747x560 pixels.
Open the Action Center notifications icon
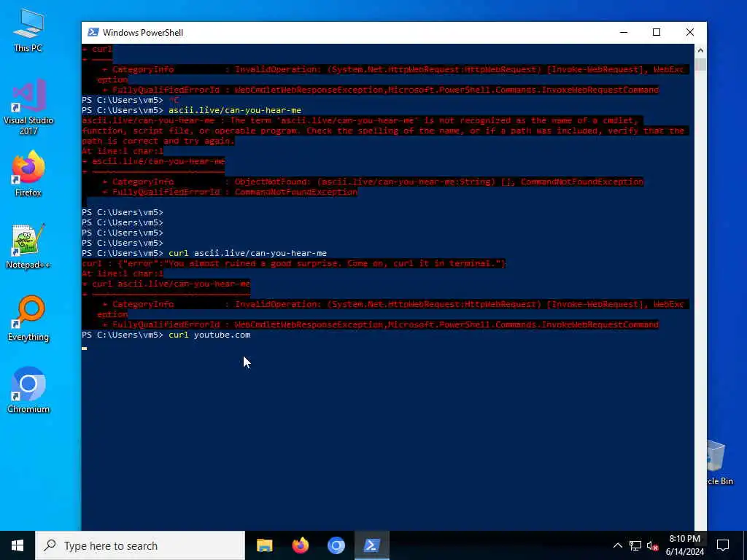[723, 545]
